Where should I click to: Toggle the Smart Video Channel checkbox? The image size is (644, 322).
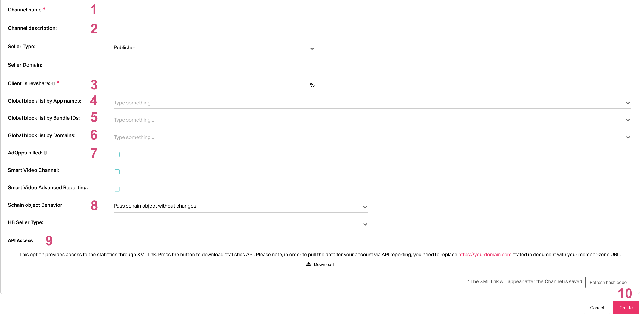click(x=117, y=172)
